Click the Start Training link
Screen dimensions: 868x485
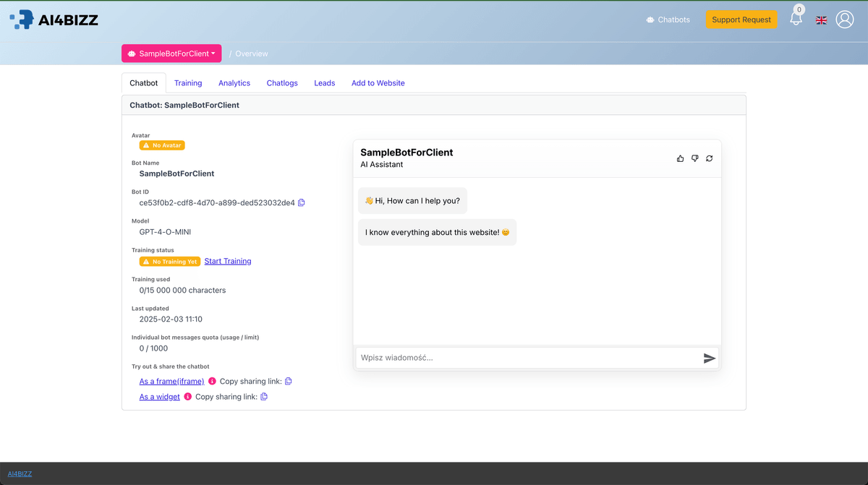point(227,261)
